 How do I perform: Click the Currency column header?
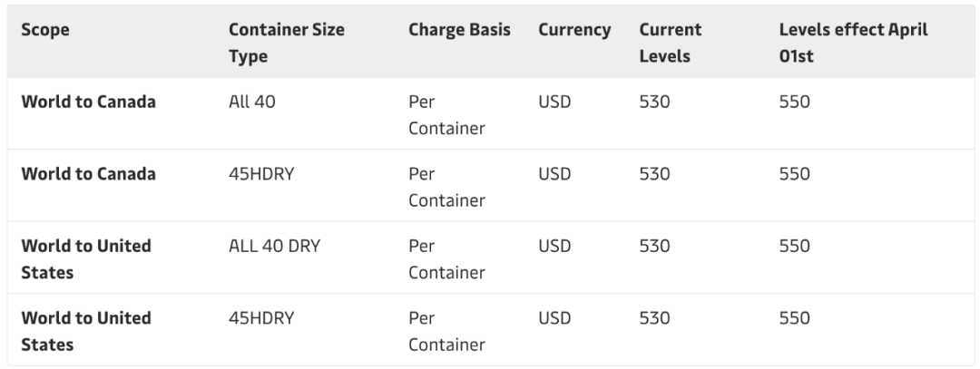(573, 30)
